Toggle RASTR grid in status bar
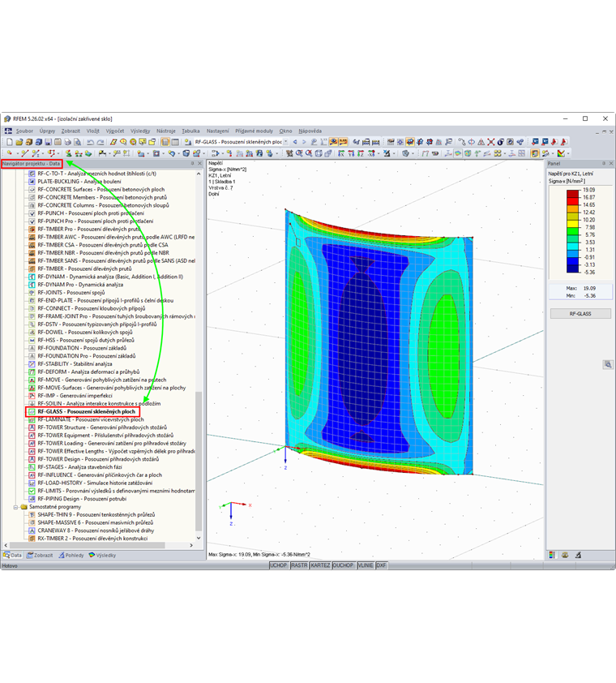 299,565
